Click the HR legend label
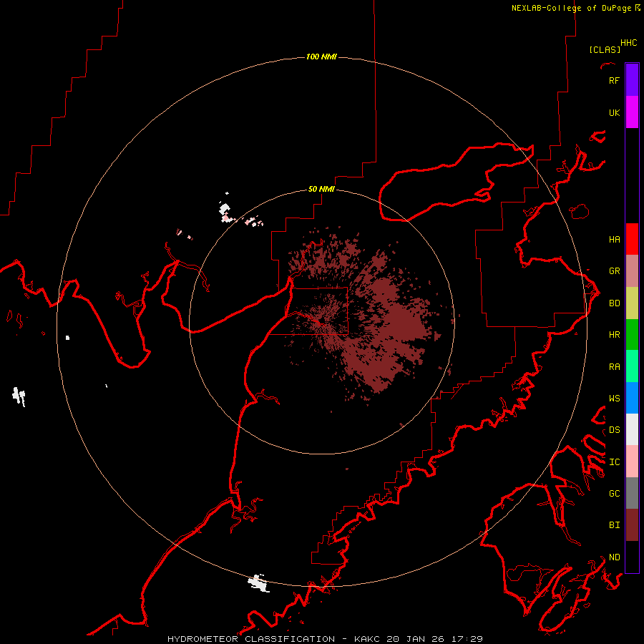 tap(614, 335)
